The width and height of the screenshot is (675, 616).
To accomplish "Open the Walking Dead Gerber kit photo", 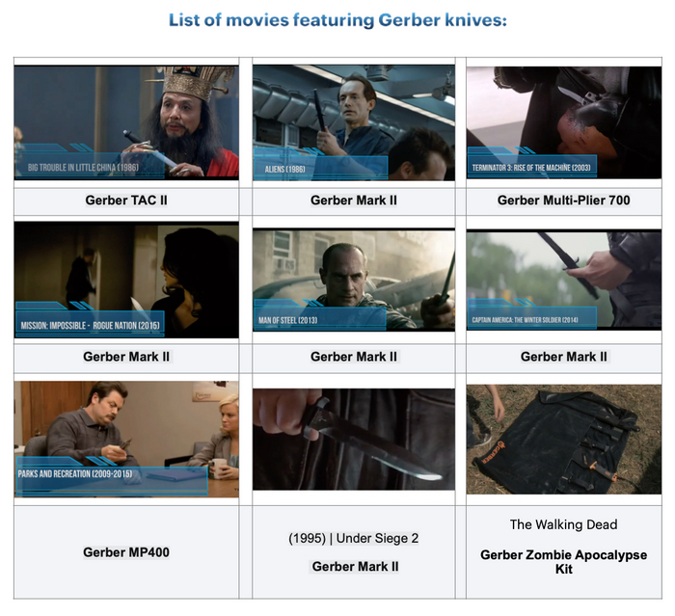I will [x=564, y=439].
